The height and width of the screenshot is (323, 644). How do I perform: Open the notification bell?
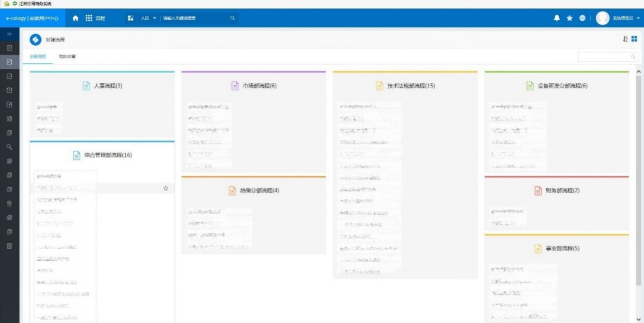click(557, 18)
